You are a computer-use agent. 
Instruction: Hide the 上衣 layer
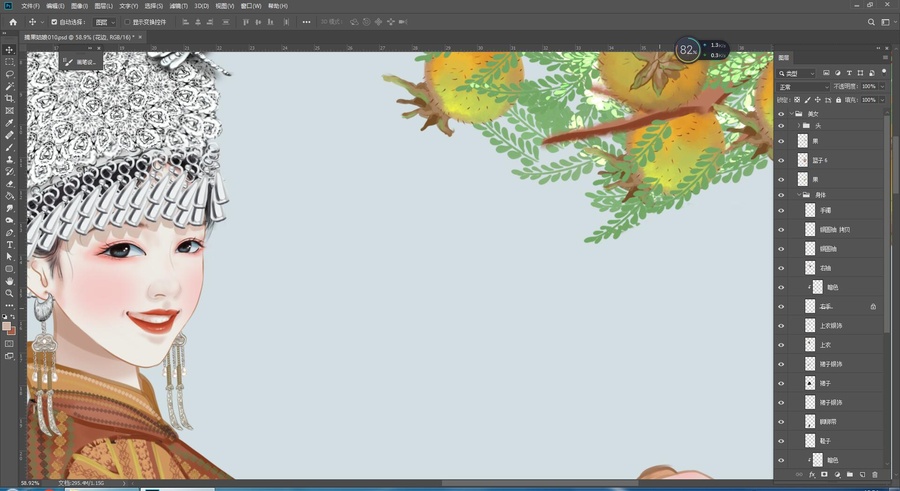point(781,345)
